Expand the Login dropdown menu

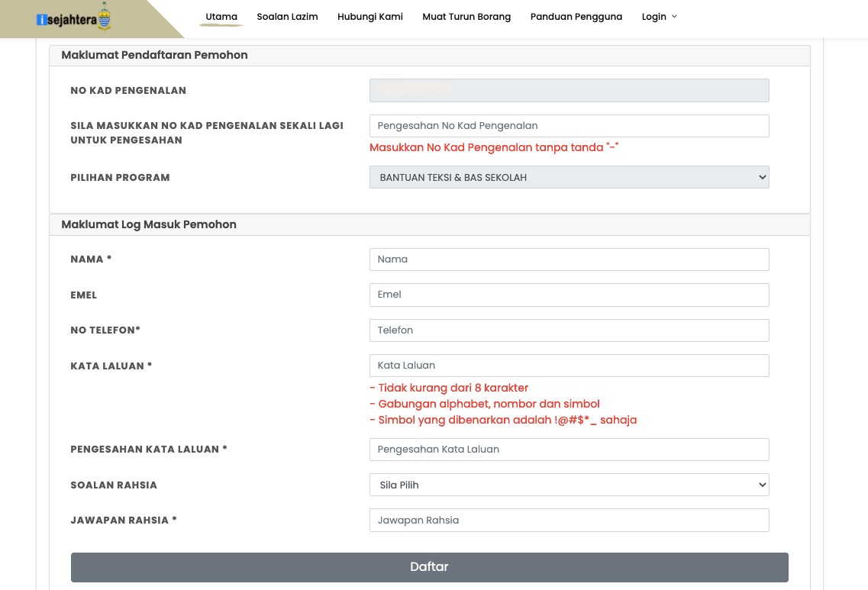point(659,17)
